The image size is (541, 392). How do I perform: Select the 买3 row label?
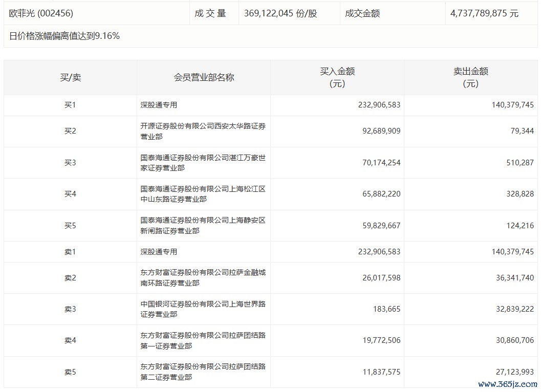[70, 163]
